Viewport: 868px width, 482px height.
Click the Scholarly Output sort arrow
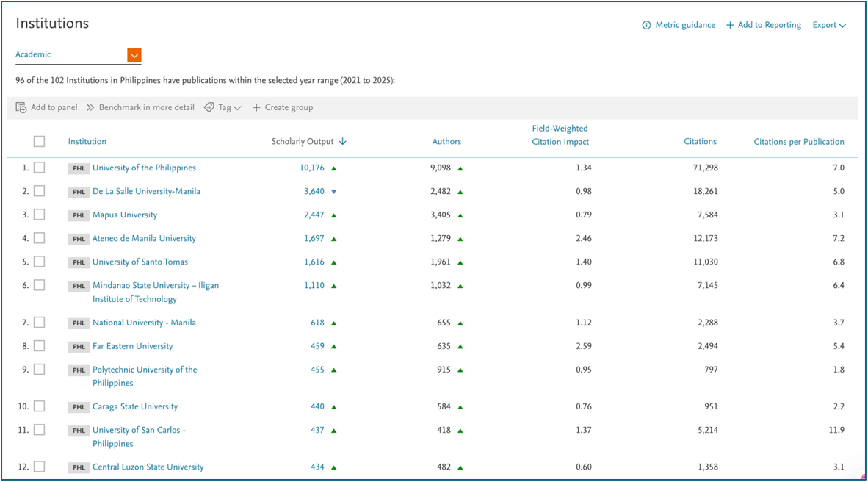(x=343, y=142)
